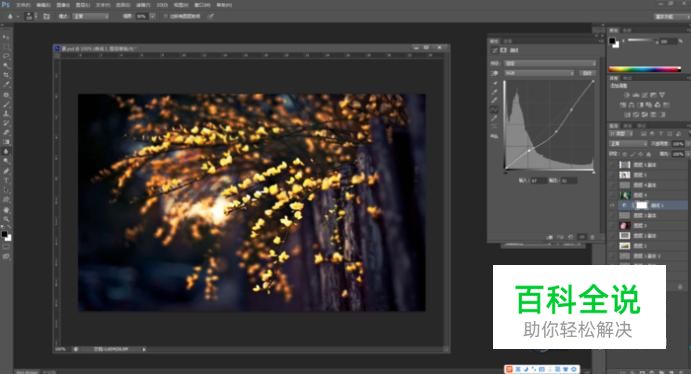
Task: Open the Window menu
Action: pyautogui.click(x=202, y=5)
